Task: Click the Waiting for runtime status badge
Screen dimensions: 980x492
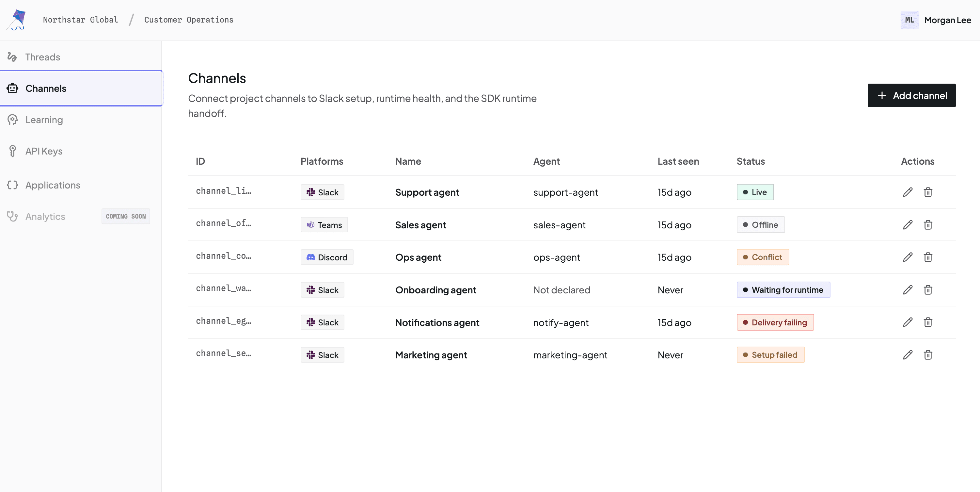Action: pos(783,290)
